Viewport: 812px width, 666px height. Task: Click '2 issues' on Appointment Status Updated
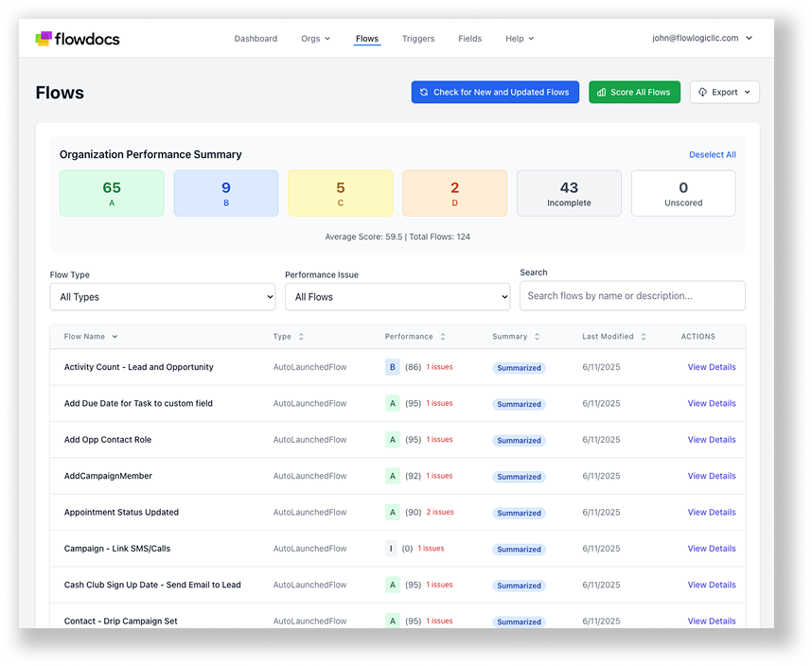440,512
